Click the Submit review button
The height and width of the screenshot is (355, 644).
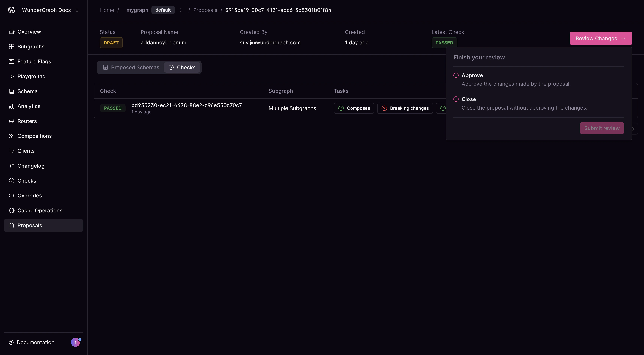click(x=602, y=128)
